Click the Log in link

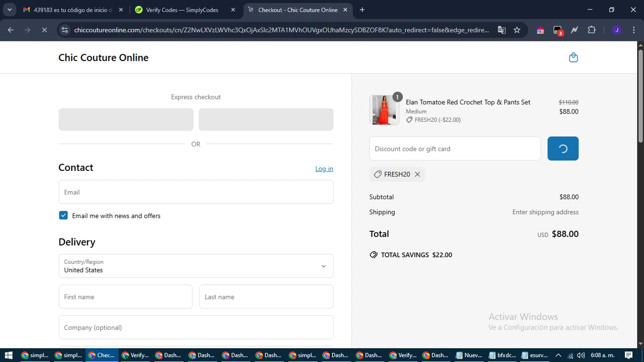coord(324,169)
